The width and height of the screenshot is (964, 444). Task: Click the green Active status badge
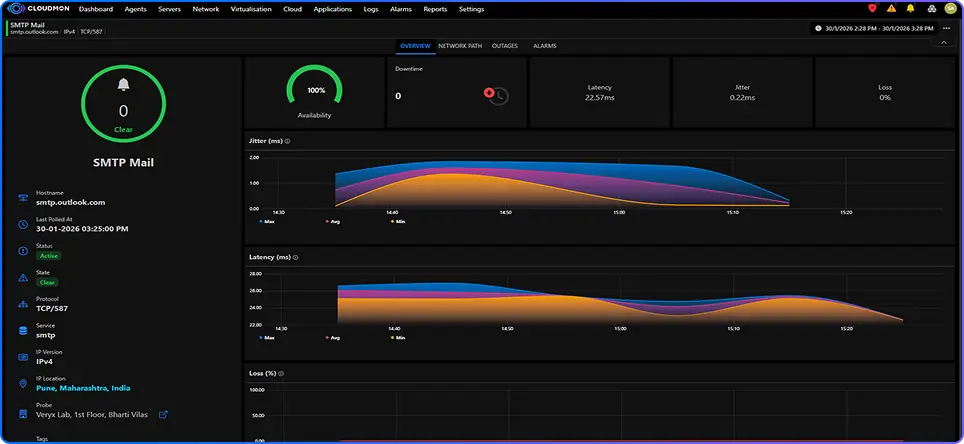pyautogui.click(x=49, y=256)
